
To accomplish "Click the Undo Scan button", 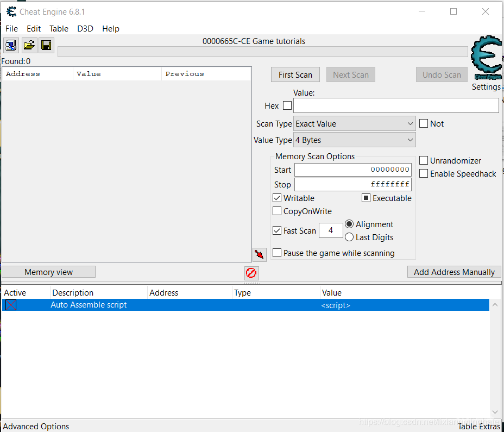I will click(442, 74).
